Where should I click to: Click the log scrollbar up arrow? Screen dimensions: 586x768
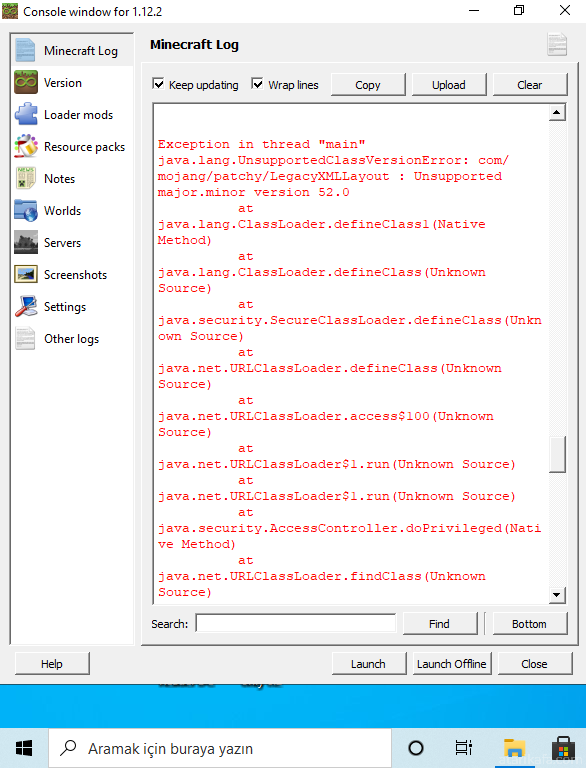(x=557, y=113)
